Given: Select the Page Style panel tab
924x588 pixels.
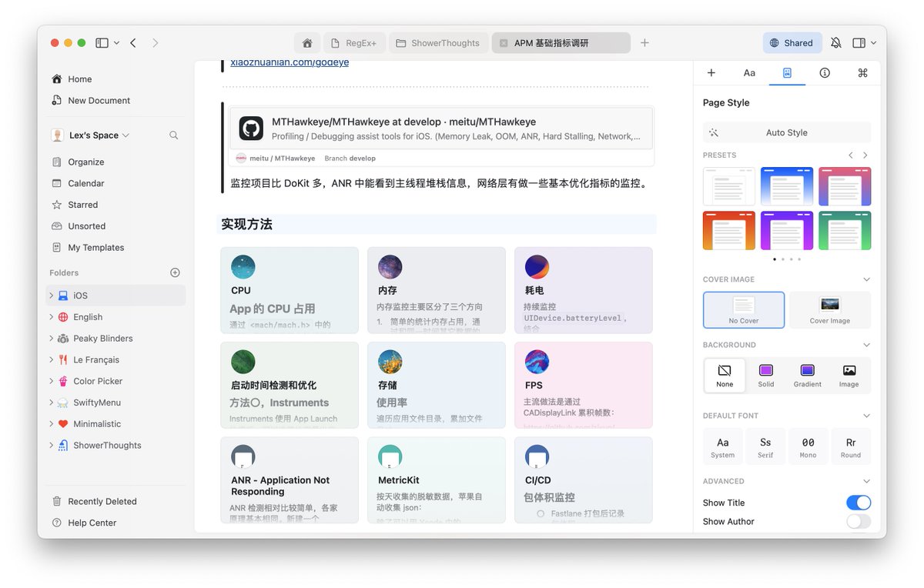Looking at the screenshot, I should [787, 73].
